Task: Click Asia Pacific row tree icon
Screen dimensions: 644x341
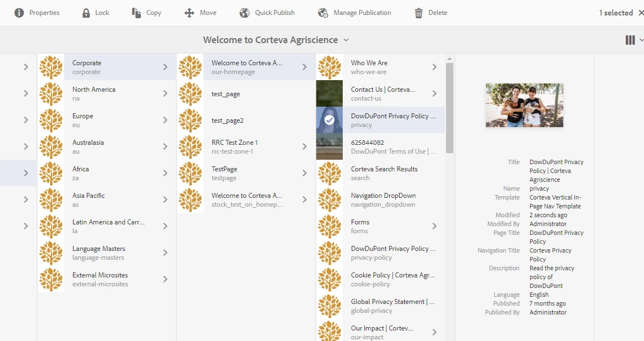Action: (51, 200)
